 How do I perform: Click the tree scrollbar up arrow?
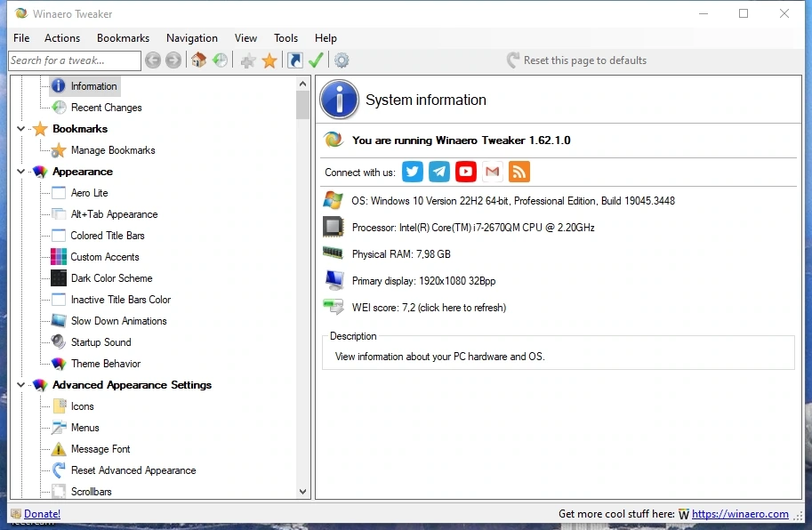(303, 84)
